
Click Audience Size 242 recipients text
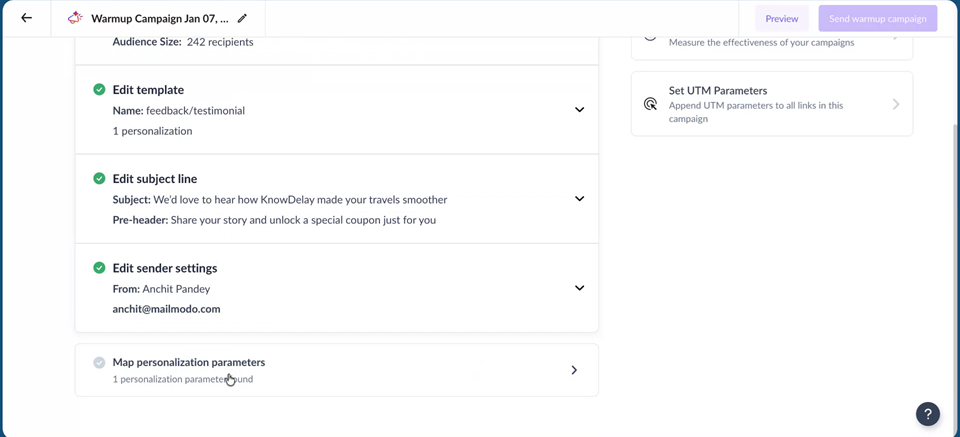click(183, 42)
